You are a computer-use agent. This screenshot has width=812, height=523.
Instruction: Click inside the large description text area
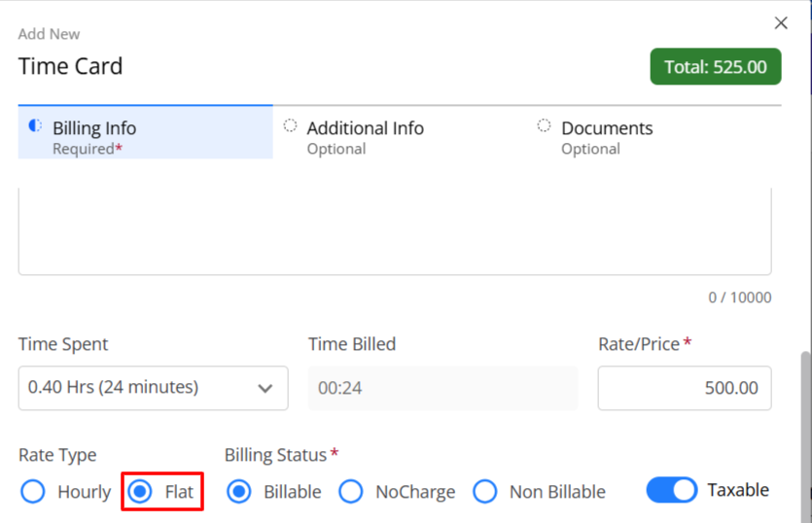point(395,231)
